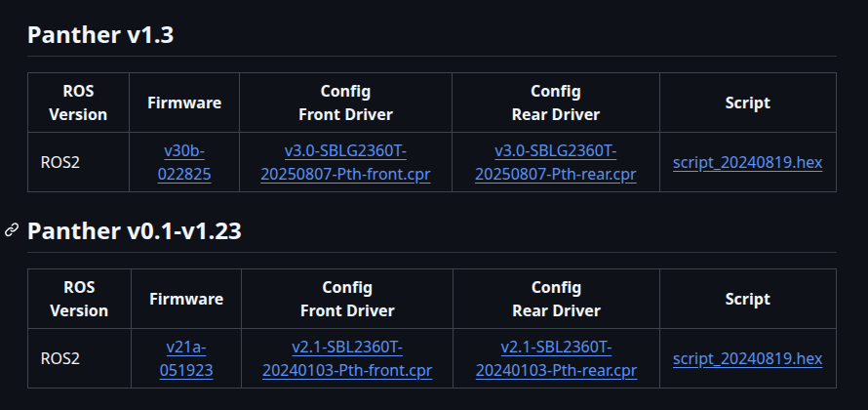Open v3.0-SBLG2360T-20250807-Pth-front.cpr config link
This screenshot has width=868, height=410.
[x=345, y=162]
